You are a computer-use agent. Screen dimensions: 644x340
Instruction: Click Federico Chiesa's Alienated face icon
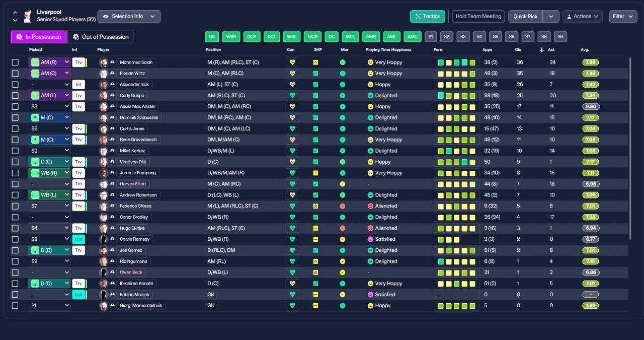[370, 206]
